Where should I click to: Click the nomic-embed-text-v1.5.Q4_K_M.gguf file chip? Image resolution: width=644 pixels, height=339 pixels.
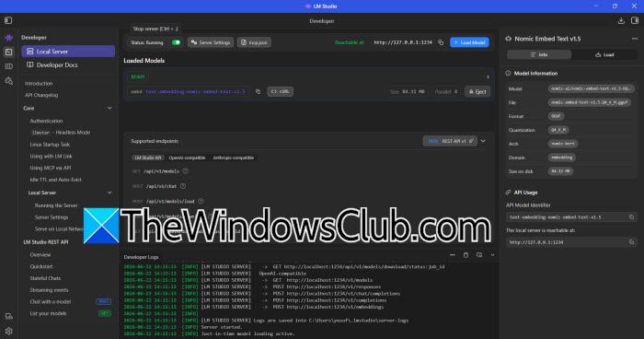590,102
